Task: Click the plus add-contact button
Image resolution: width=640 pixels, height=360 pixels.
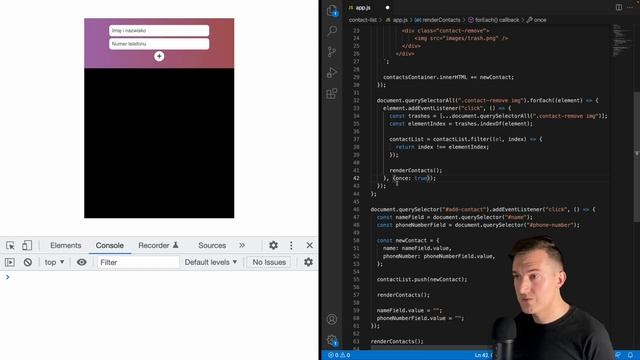Action: 159,56
